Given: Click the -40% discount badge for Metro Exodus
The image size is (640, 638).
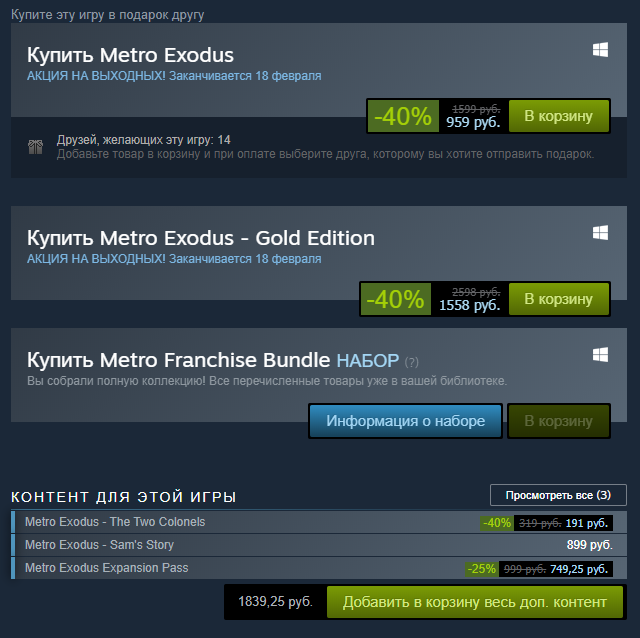Looking at the screenshot, I should coord(402,116).
